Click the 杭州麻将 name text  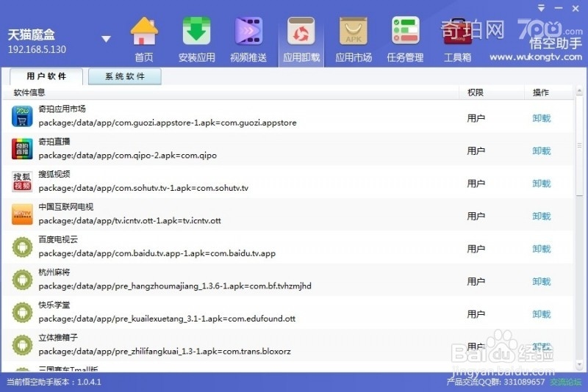point(54,272)
